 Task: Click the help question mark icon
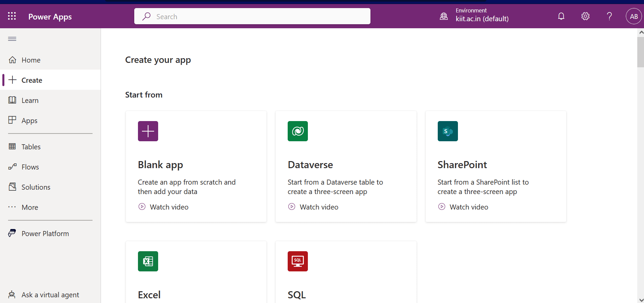(609, 16)
